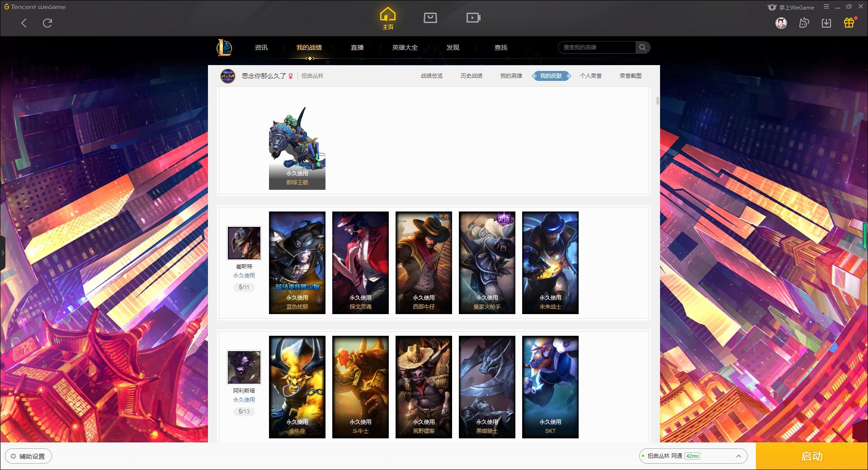
Task: Open the 荒野镖客 skin card
Action: click(x=424, y=387)
